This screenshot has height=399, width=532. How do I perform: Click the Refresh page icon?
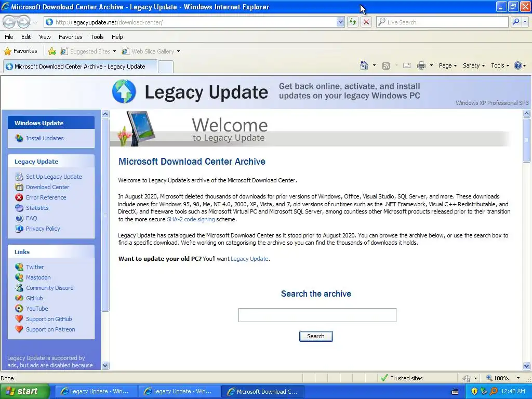[x=353, y=22]
